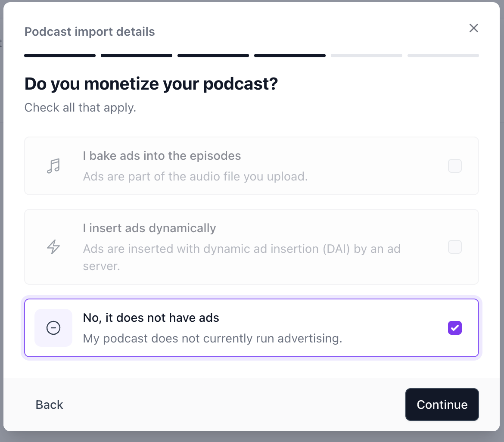Viewport: 504px width, 442px height.
Task: Check the 'I bake ads into the episodes' box
Action: [x=455, y=166]
